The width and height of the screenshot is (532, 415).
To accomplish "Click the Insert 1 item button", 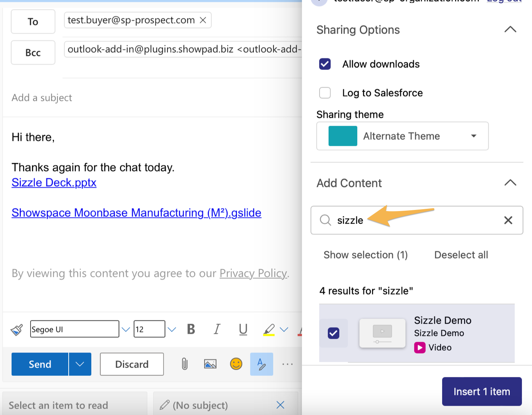I will click(x=482, y=392).
